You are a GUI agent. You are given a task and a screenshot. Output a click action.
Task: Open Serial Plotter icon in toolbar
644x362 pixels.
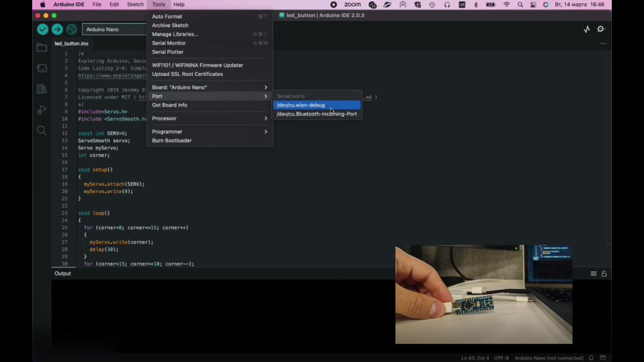(587, 29)
